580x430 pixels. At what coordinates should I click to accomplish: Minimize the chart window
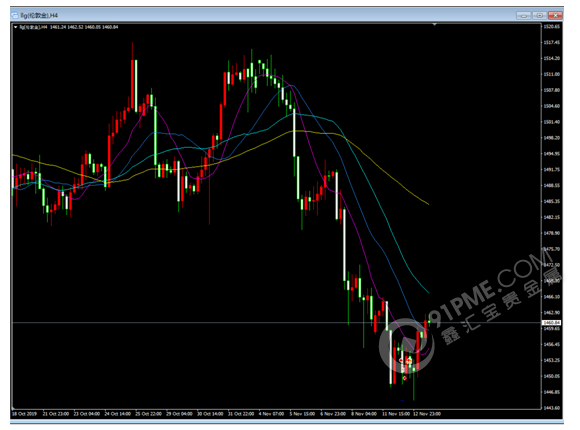[x=523, y=15]
